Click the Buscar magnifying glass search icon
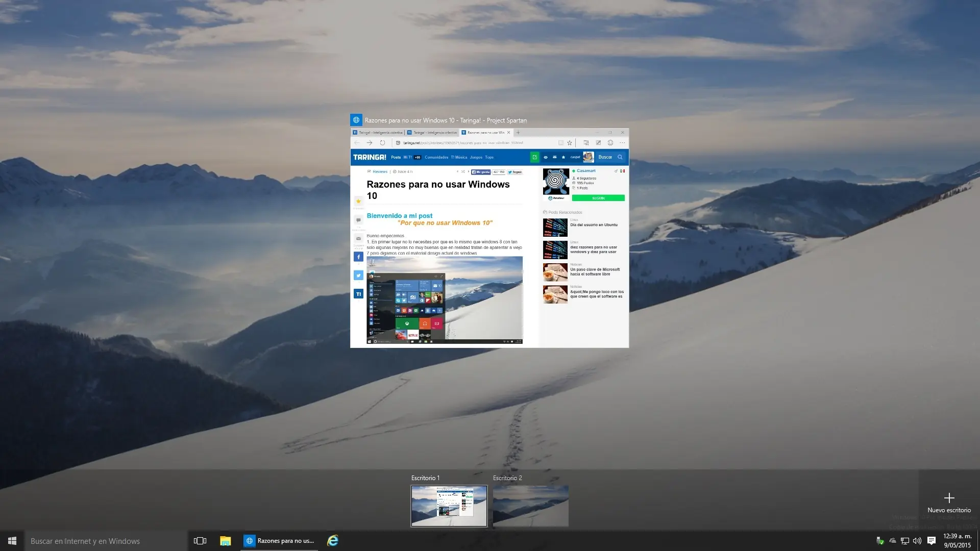 pyautogui.click(x=620, y=158)
